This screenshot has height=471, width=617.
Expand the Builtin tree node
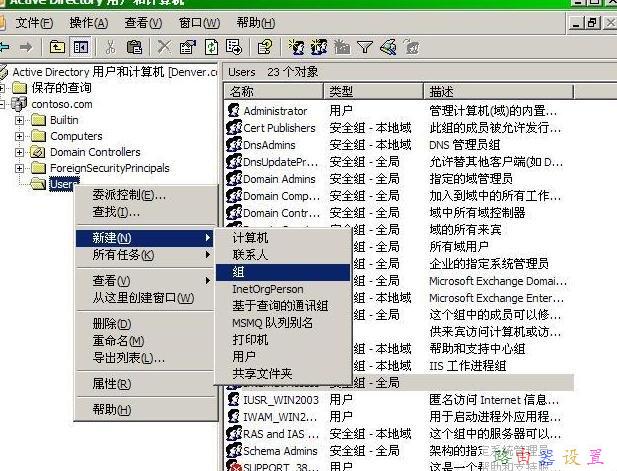pos(19,120)
